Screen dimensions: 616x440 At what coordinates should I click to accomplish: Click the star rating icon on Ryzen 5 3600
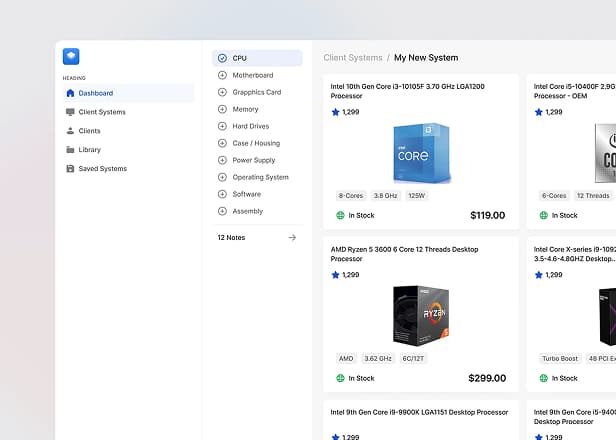pos(336,274)
